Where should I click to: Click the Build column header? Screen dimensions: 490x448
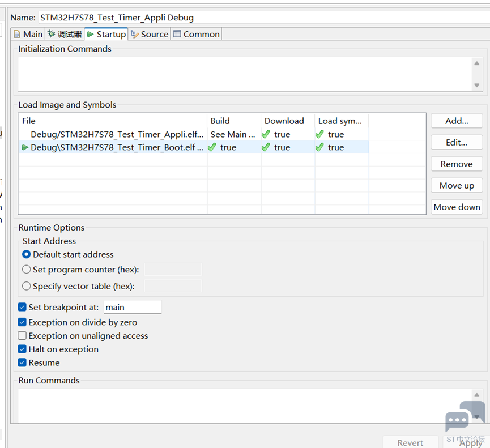tap(234, 121)
